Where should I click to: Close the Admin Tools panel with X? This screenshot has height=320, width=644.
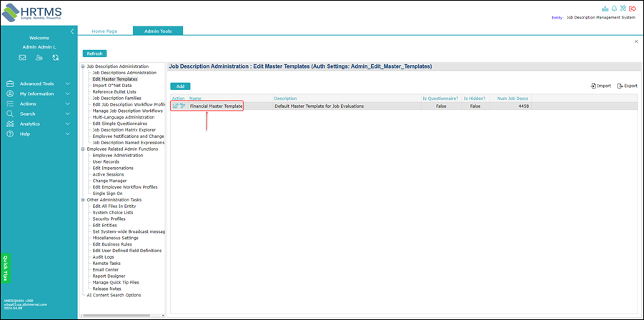[x=636, y=41]
